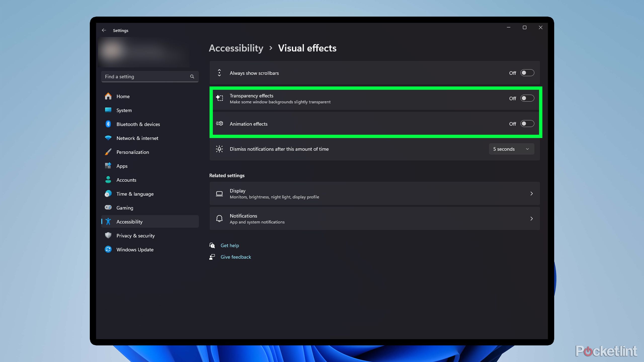Maximize the Settings window

click(525, 27)
